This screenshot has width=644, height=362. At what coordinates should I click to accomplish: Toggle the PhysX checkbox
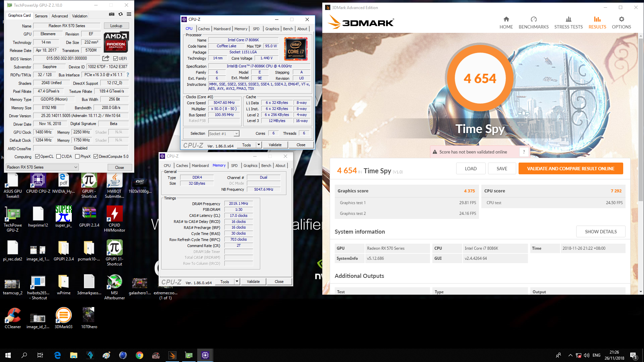click(x=77, y=157)
